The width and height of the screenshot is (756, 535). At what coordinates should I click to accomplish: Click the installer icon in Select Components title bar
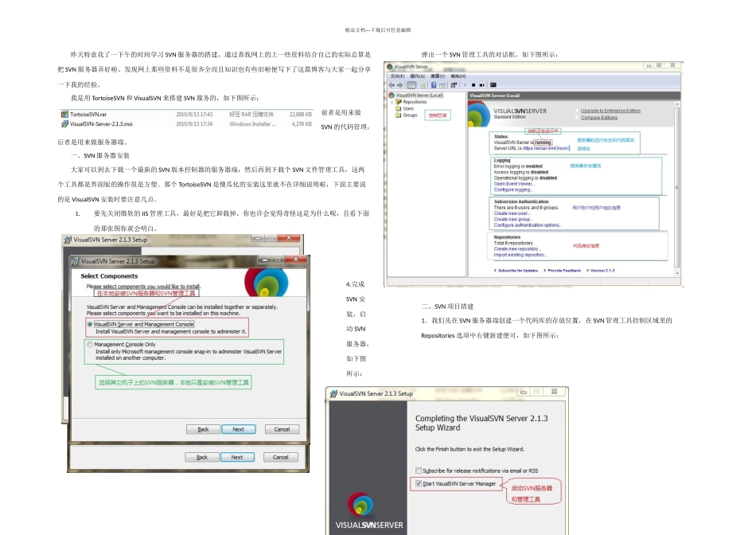[x=75, y=261]
